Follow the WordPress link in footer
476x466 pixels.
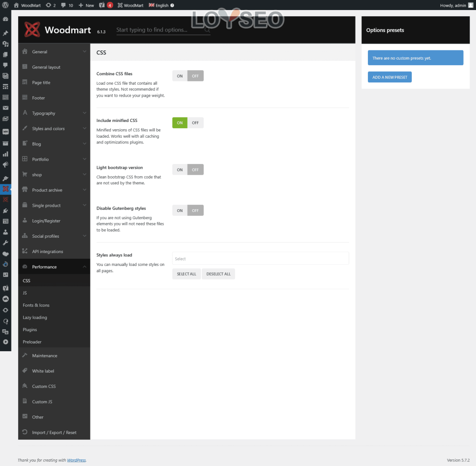[x=76, y=460]
